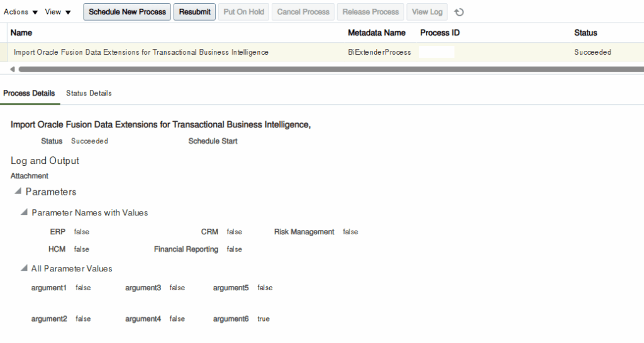
Task: Click the Succeeded value beside Status label
Action: [x=89, y=141]
